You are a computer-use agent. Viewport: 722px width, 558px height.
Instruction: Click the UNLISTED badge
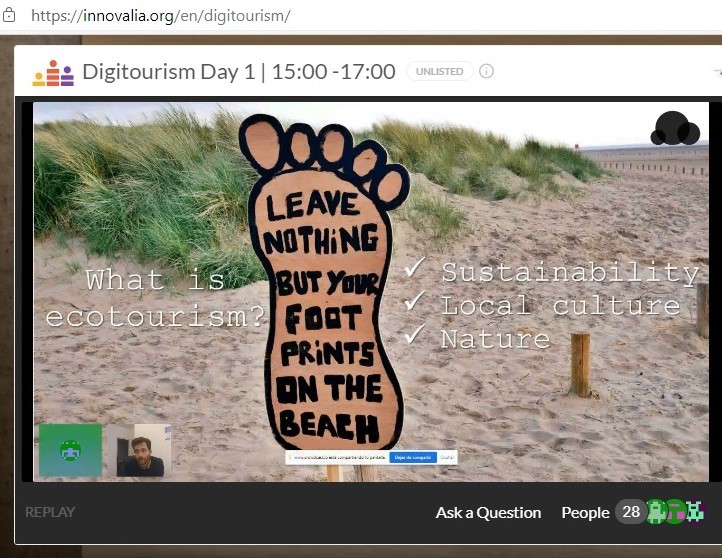pos(439,72)
